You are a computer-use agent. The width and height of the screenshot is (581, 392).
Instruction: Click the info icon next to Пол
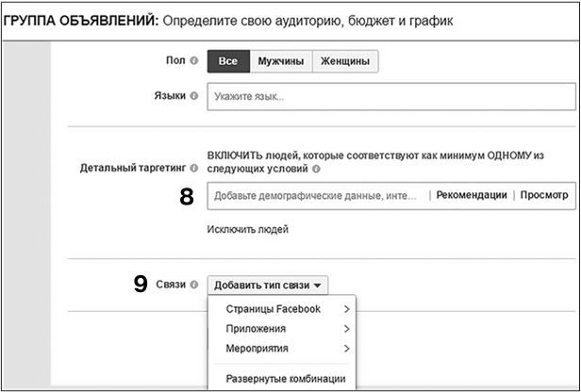194,61
